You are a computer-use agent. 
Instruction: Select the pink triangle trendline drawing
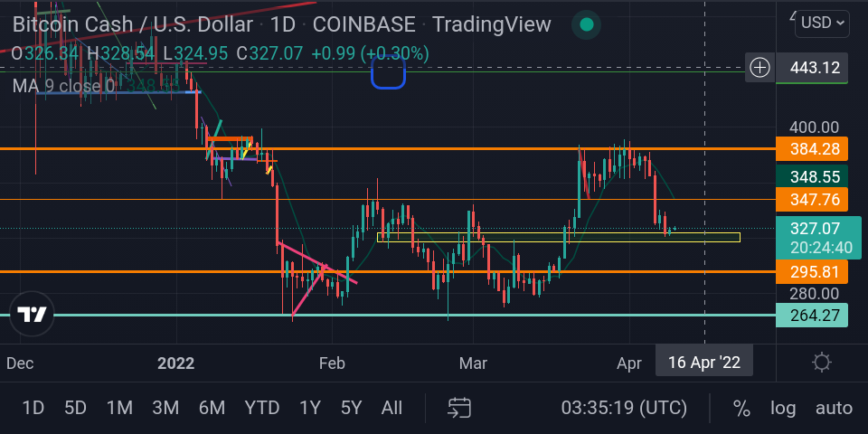point(319,280)
